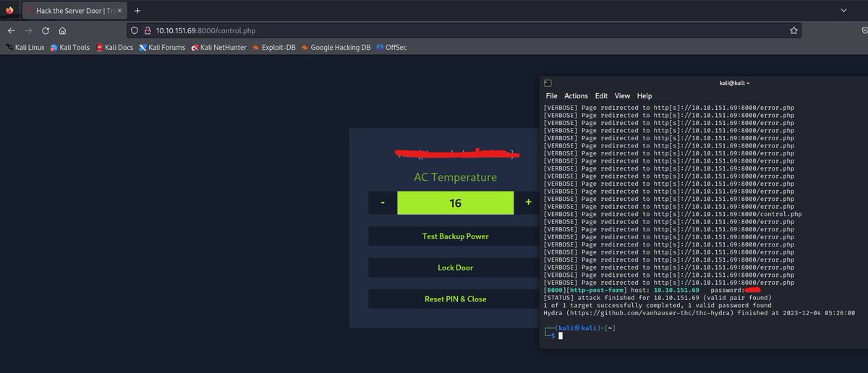Go forward to the next page
Viewport: 868px width, 373px height.
(28, 31)
